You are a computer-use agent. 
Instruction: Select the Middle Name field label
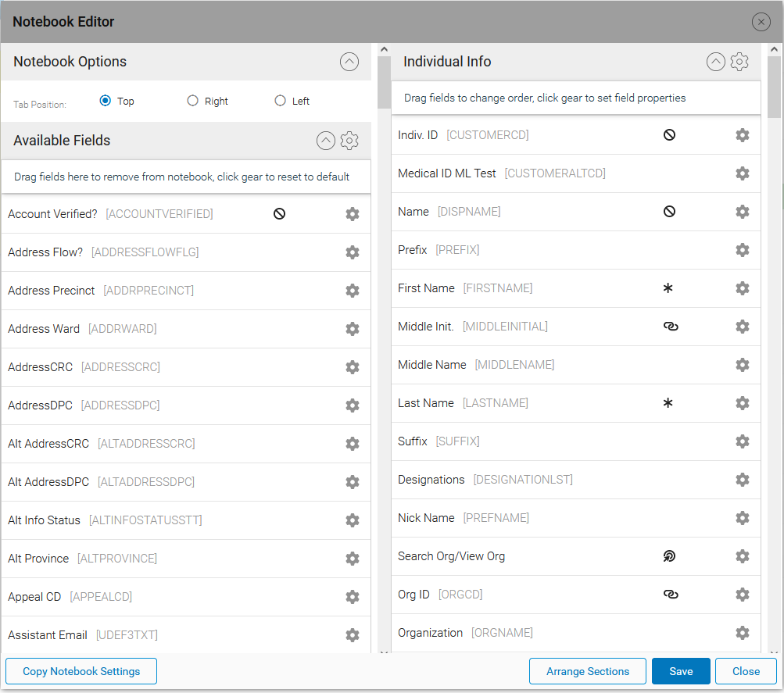click(432, 365)
